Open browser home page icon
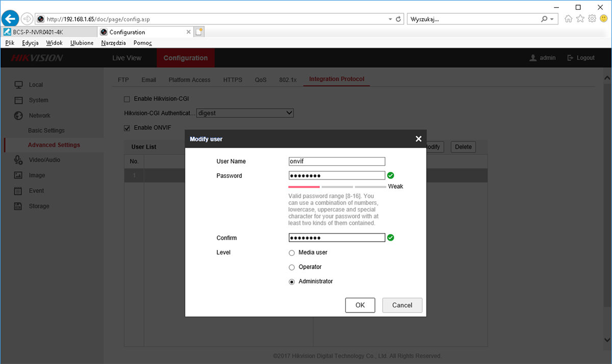 pos(569,19)
